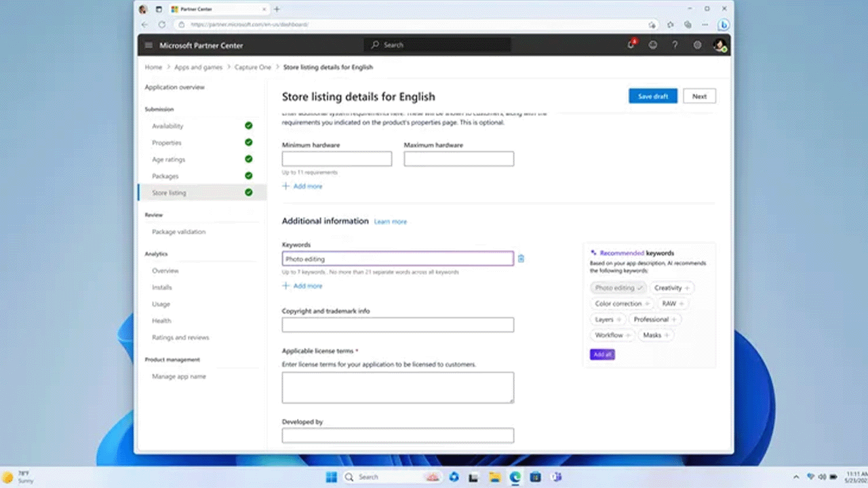Open Learn more link
Screen dimensions: 868x488
click(391, 222)
